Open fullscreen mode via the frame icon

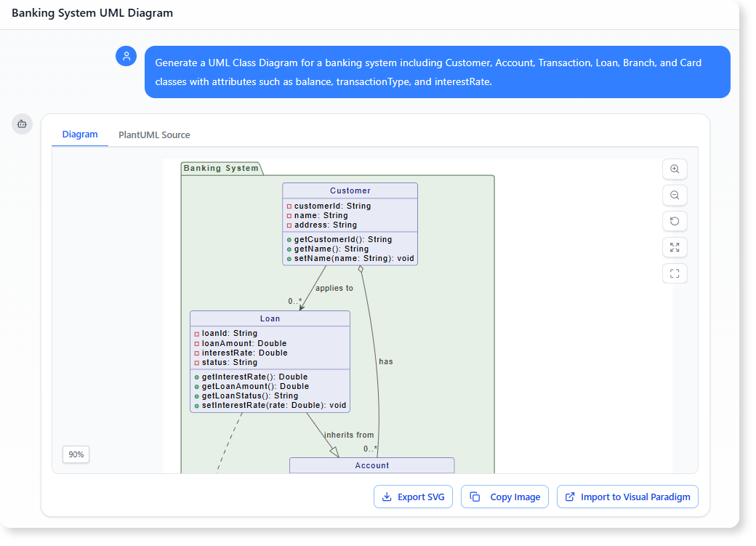pos(675,273)
